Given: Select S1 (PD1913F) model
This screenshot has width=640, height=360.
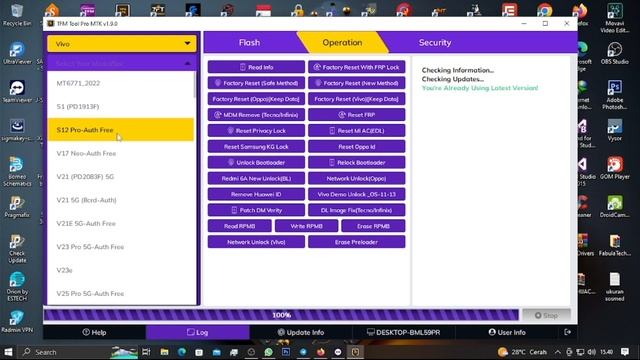Looking at the screenshot, I should (121, 107).
